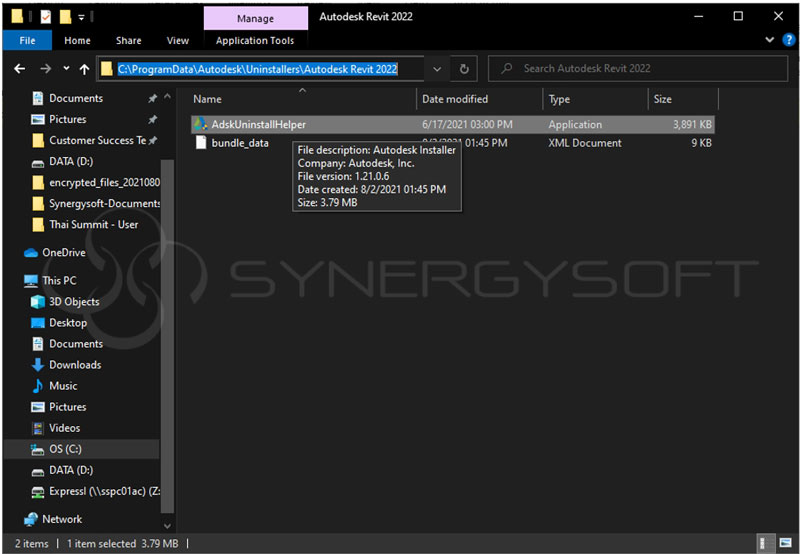The width and height of the screenshot is (800, 554).
Task: Click the Search Autodesk Revit 2022 box
Action: click(638, 68)
